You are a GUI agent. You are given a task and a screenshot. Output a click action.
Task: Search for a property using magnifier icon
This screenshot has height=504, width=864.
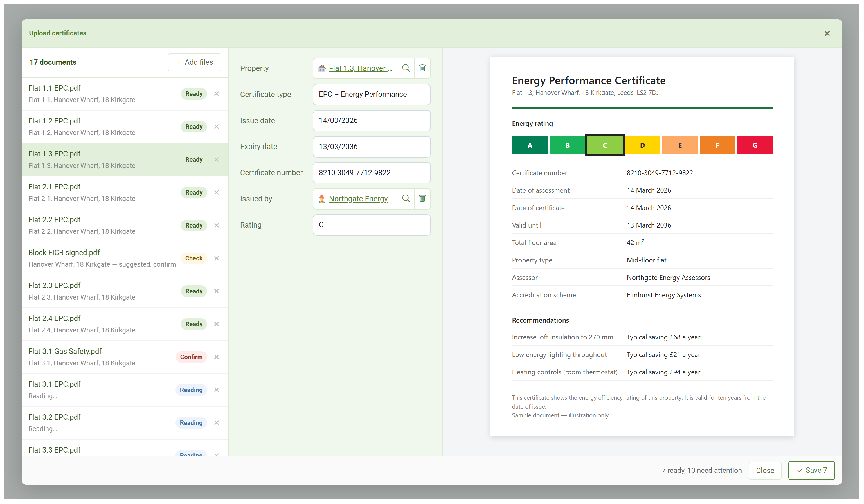[x=406, y=68]
